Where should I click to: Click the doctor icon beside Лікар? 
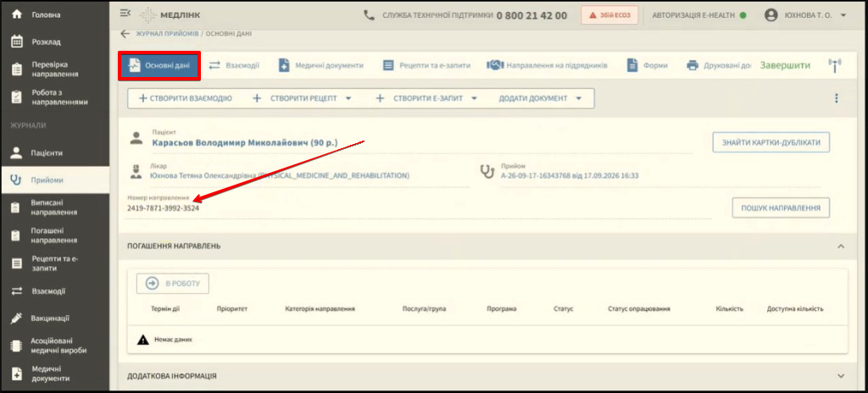pyautogui.click(x=135, y=170)
